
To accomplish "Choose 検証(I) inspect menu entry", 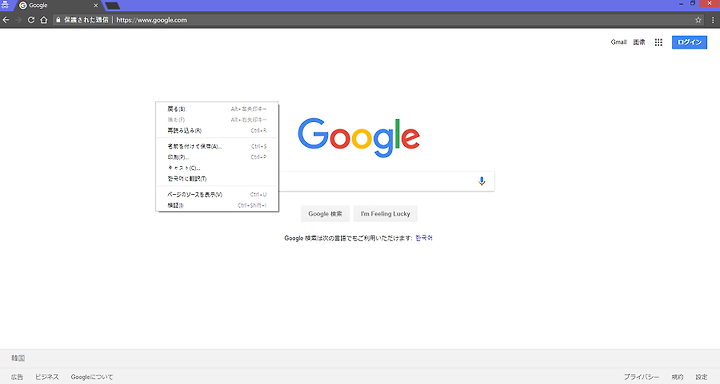I will 217,205.
